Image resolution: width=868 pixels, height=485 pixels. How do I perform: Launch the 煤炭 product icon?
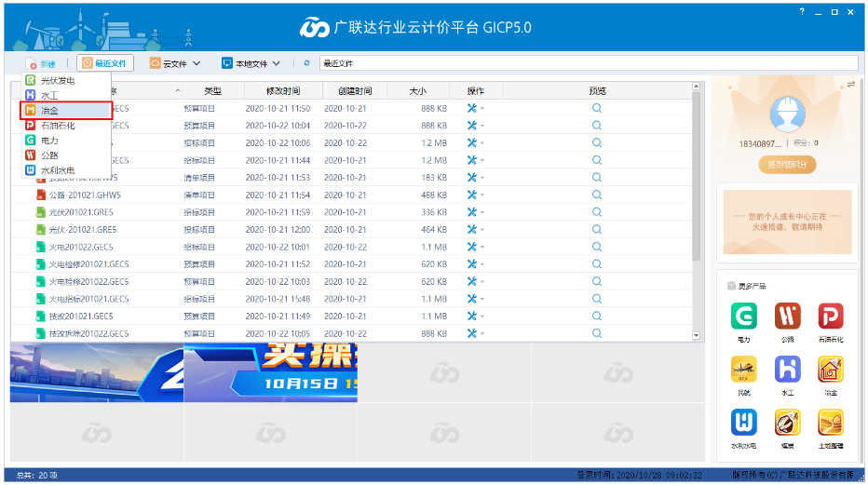click(x=787, y=424)
